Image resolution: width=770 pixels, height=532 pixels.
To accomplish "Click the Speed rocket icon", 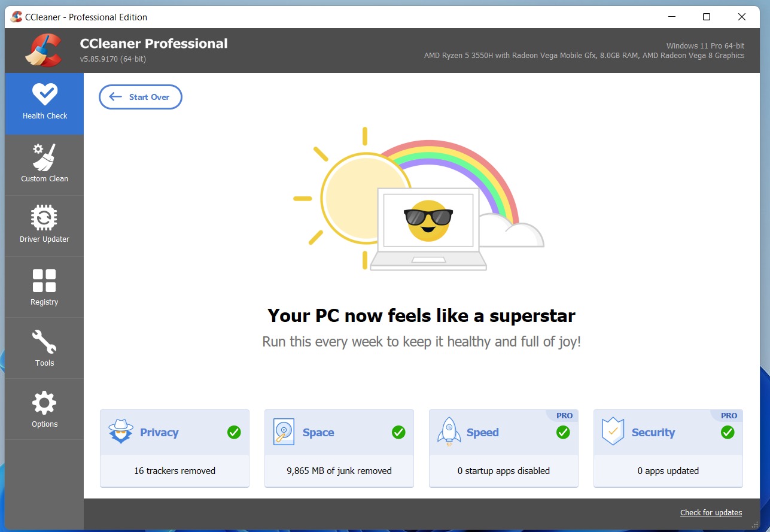I will coord(449,431).
